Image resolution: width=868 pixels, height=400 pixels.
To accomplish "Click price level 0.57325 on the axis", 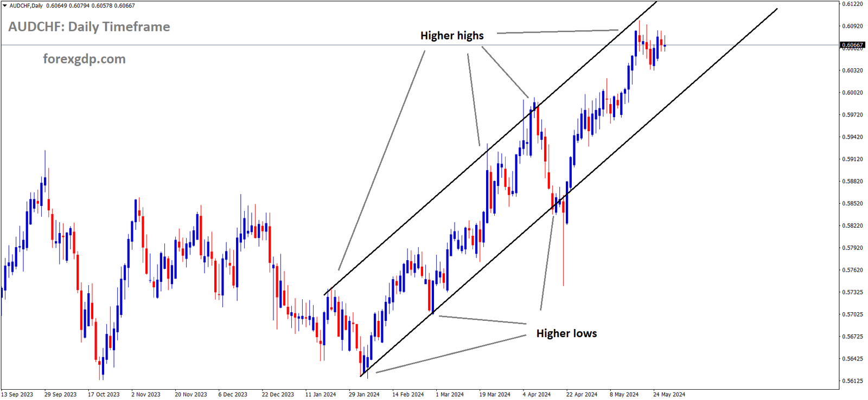I will (x=852, y=292).
